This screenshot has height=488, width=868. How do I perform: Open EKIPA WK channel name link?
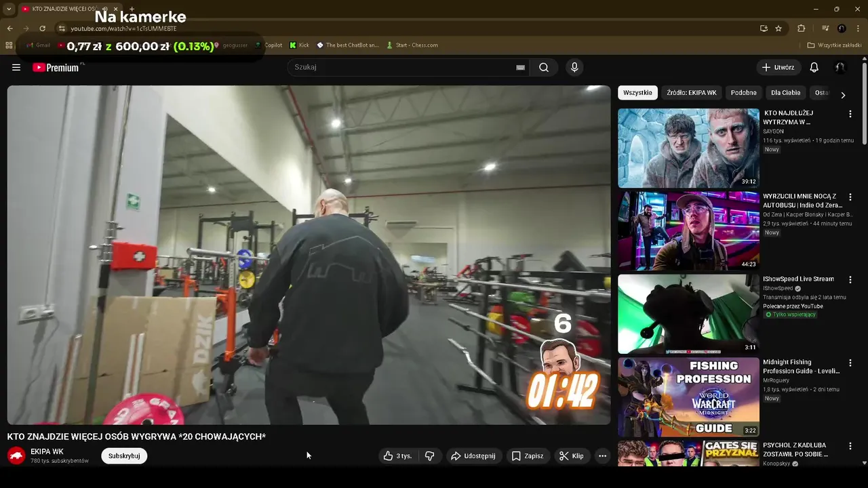[x=47, y=451]
